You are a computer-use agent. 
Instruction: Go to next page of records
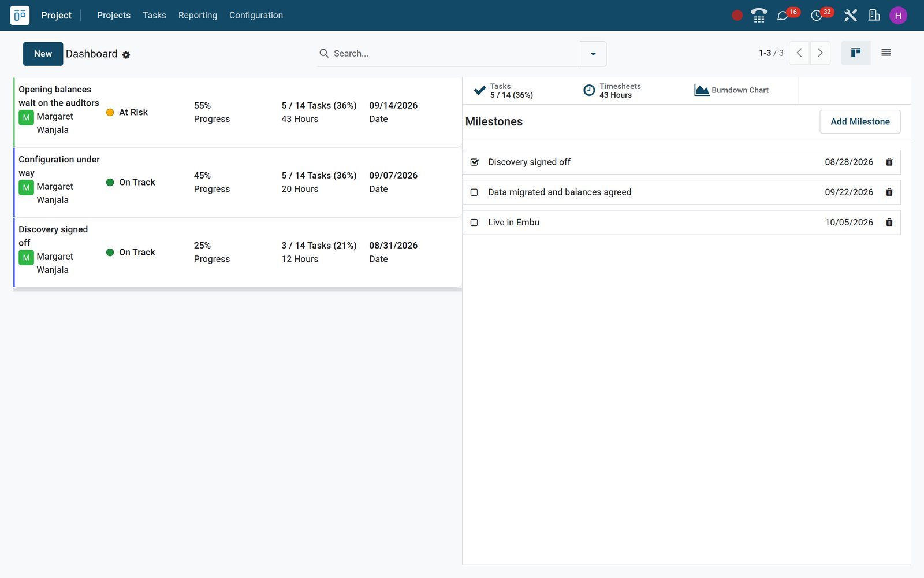pos(820,53)
